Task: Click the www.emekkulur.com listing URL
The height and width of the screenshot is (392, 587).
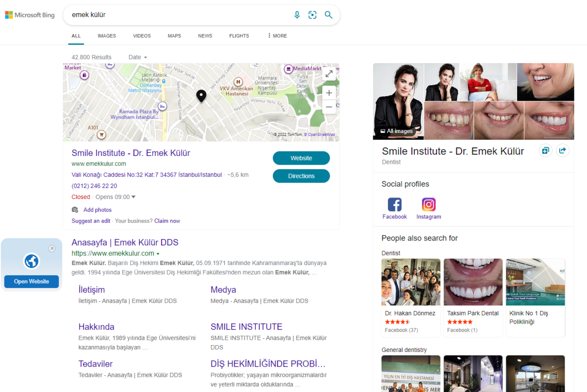Action: point(99,164)
